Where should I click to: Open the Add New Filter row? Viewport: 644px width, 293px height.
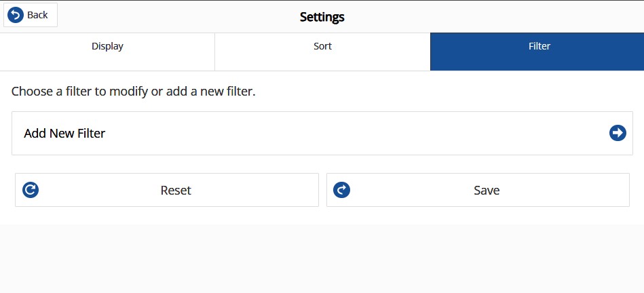pos(322,134)
